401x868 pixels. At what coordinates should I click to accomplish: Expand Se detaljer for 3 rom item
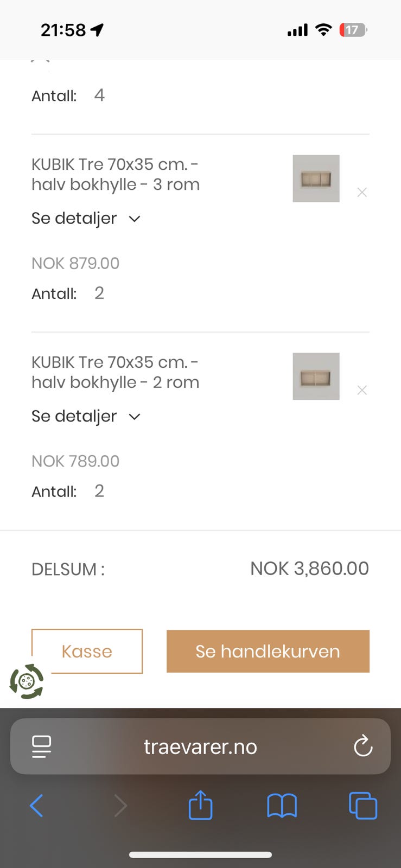86,218
